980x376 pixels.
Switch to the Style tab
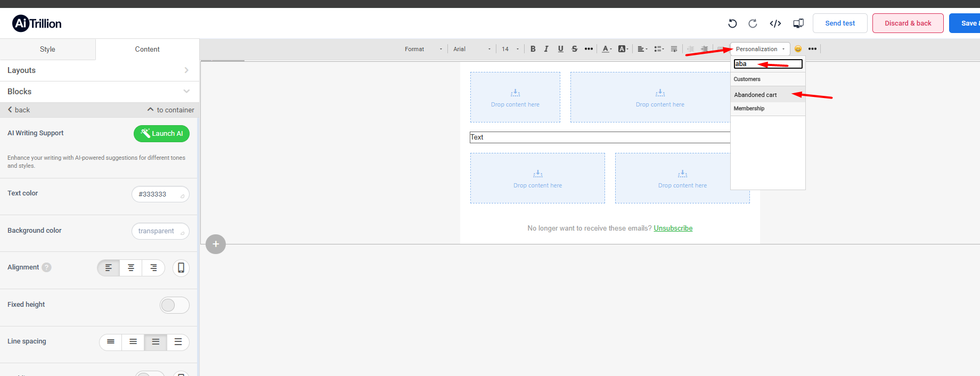[47, 49]
